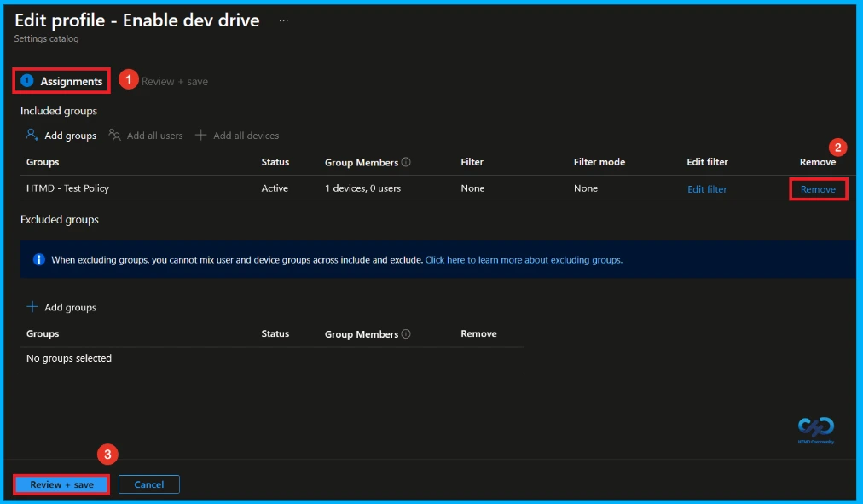Click the Filter mode column header
863x504 pixels.
599,162
